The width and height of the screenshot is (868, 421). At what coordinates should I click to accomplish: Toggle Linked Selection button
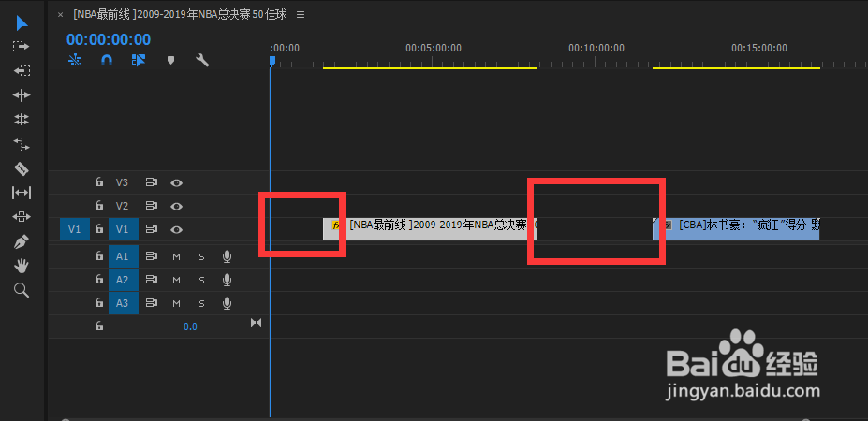pos(138,60)
